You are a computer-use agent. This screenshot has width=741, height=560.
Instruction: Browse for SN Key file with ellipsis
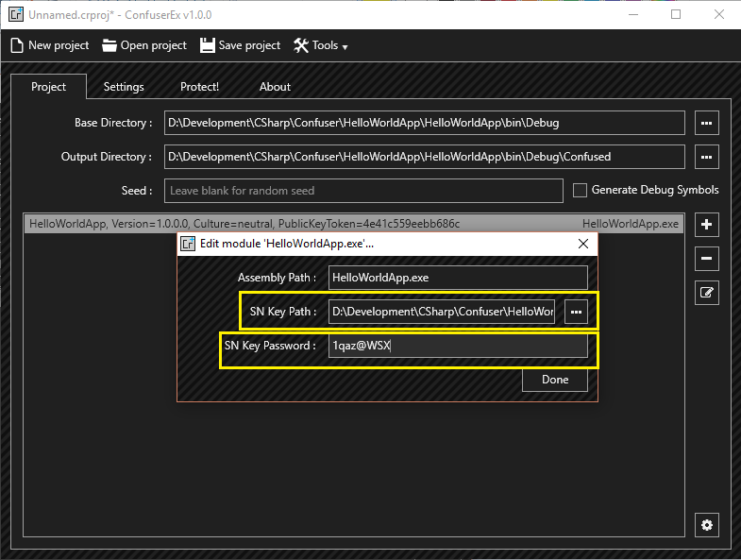click(576, 312)
